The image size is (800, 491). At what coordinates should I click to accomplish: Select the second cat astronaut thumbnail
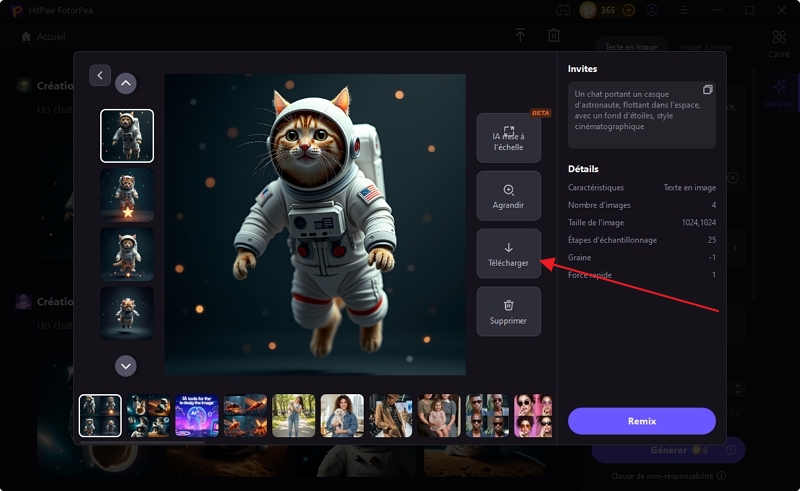[x=127, y=195]
